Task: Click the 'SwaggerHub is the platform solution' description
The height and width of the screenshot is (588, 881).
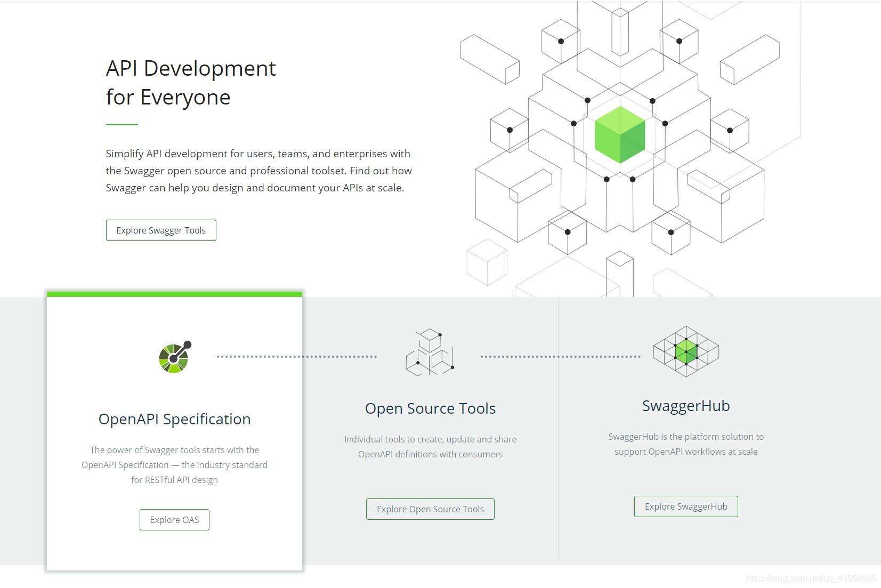Action: pos(686,444)
